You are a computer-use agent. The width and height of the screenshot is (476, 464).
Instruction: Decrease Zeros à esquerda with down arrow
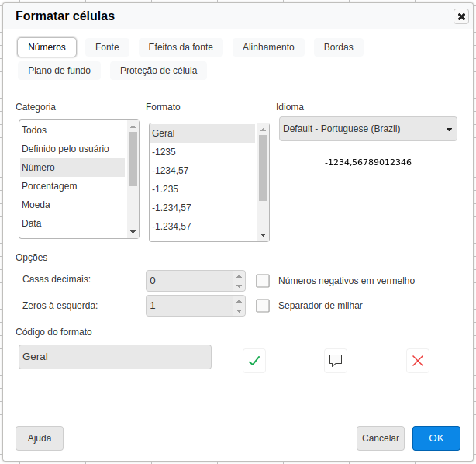coord(239,311)
